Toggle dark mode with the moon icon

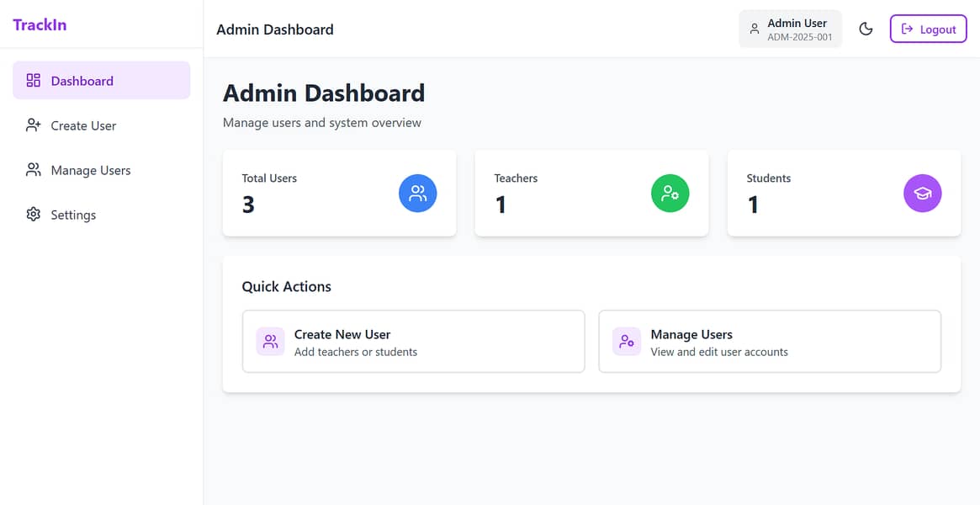[866, 29]
